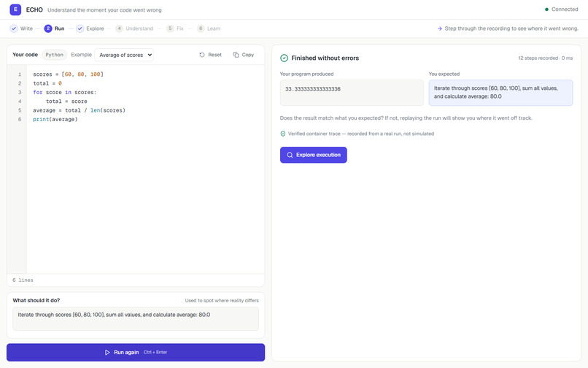Image resolution: width=588 pixels, height=368 pixels.
Task: Open the Write step
Action: click(x=21, y=28)
